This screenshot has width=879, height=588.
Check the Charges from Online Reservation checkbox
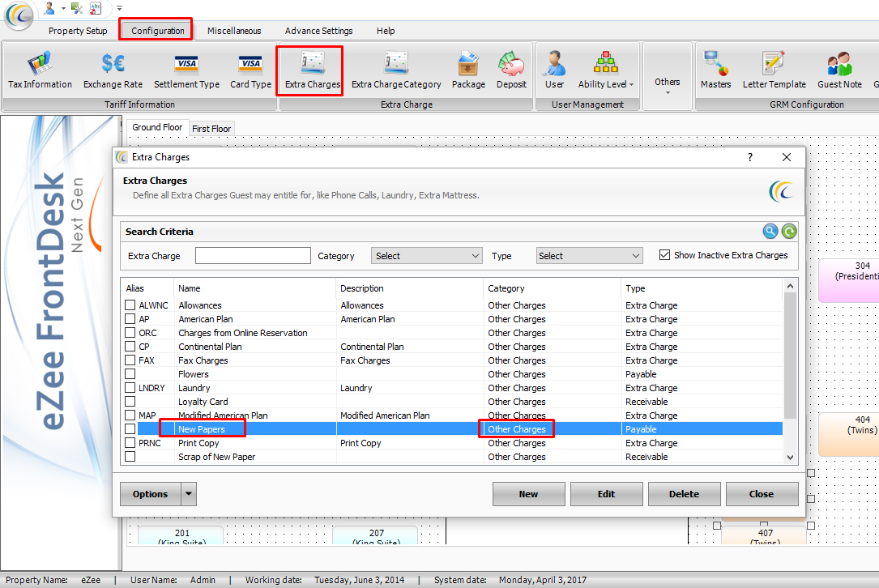(130, 332)
